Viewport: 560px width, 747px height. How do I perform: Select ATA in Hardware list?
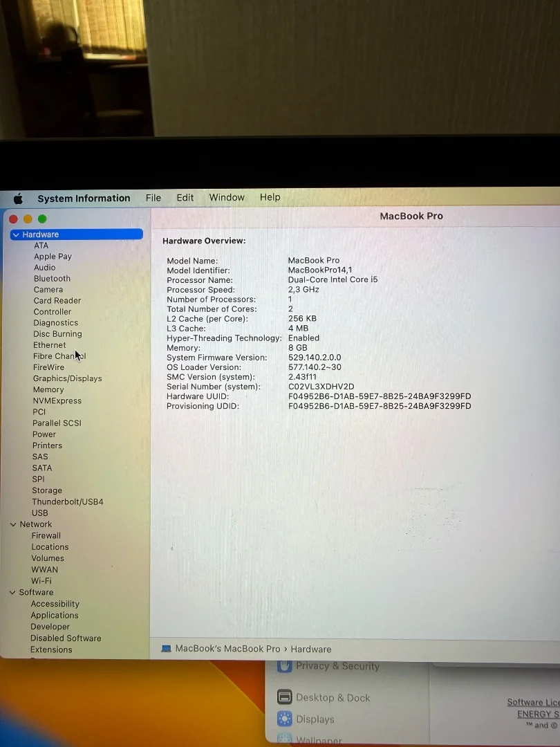click(x=41, y=246)
